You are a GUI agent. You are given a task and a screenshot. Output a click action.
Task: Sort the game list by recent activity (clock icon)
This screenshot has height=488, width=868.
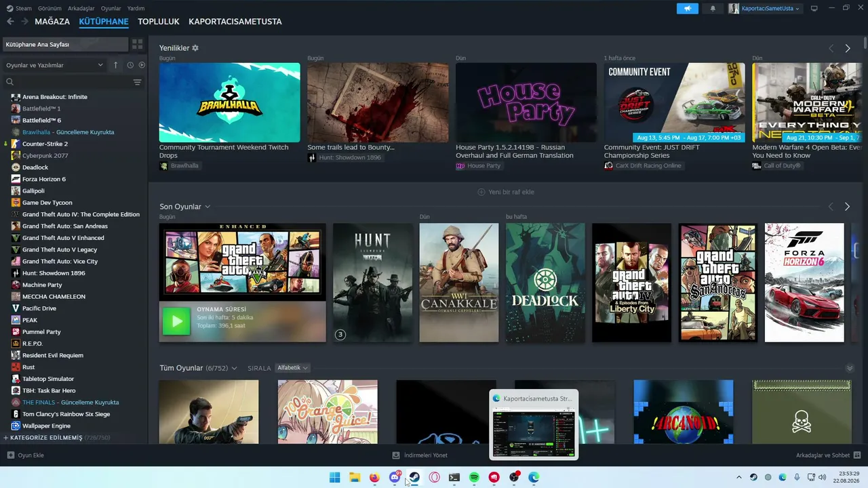(130, 65)
